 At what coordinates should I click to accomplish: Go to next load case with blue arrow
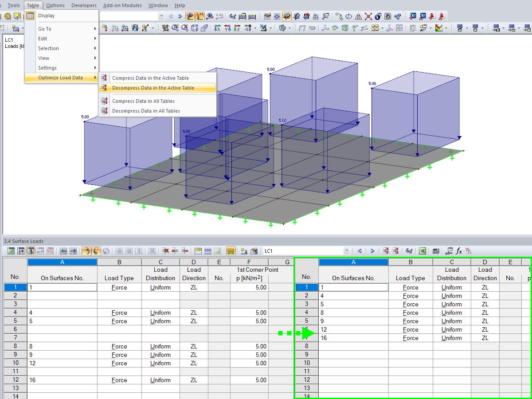372,250
